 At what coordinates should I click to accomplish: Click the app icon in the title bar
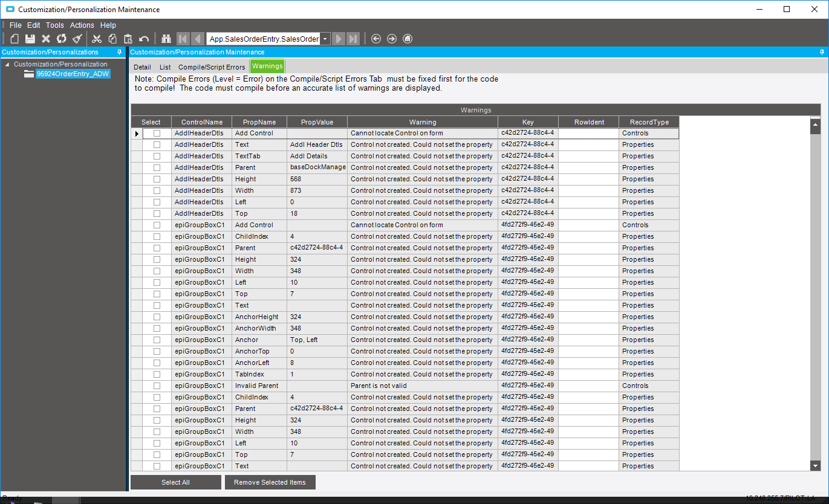10,9
